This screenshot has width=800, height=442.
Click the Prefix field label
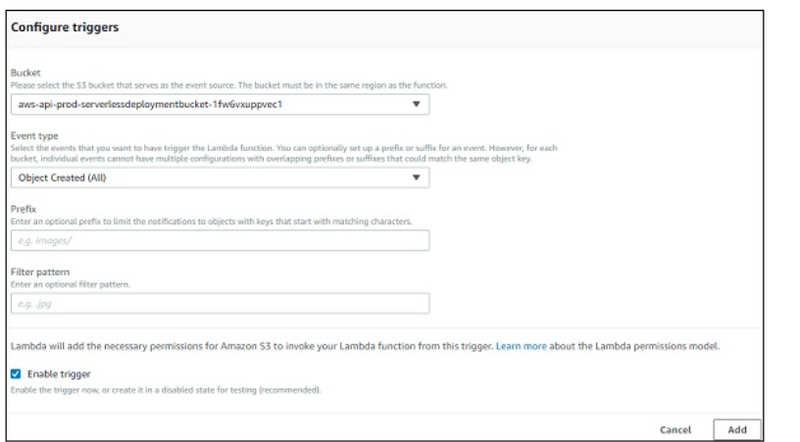[24, 210]
